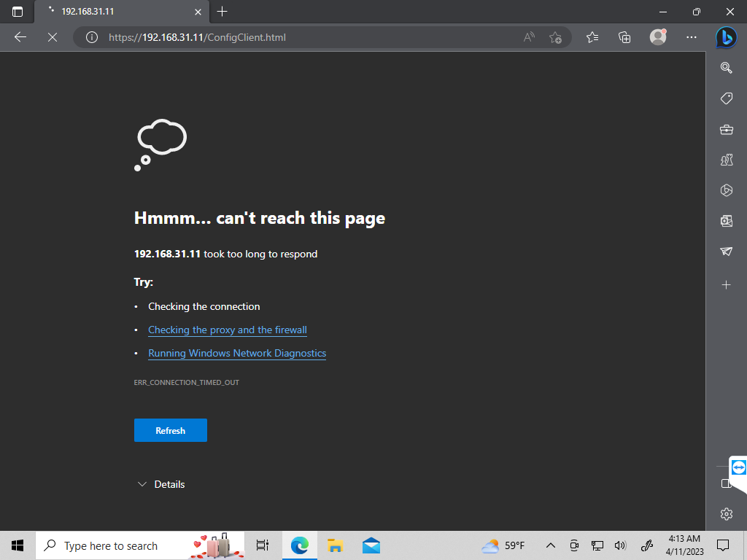The height and width of the screenshot is (560, 747).
Task: Open the Mail app in taskbar
Action: 371,545
